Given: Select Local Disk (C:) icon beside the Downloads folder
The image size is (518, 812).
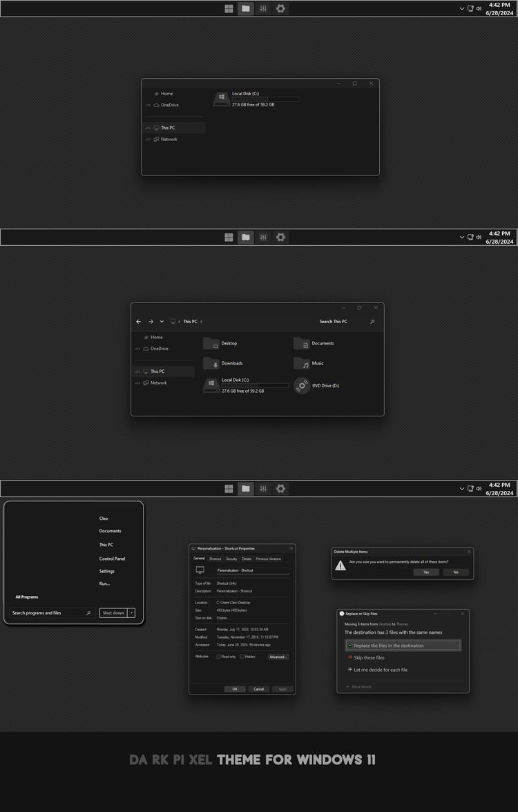Looking at the screenshot, I should [211, 386].
